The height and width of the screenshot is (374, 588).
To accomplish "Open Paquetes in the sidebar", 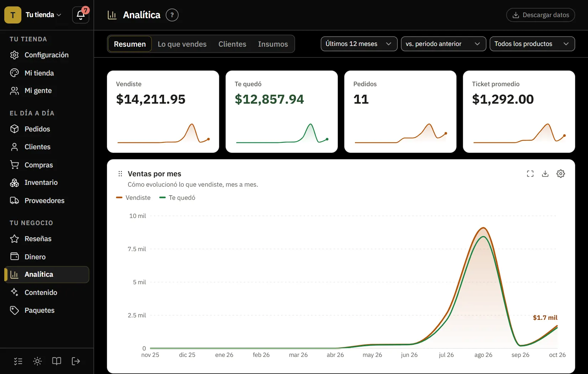I will tap(47, 310).
